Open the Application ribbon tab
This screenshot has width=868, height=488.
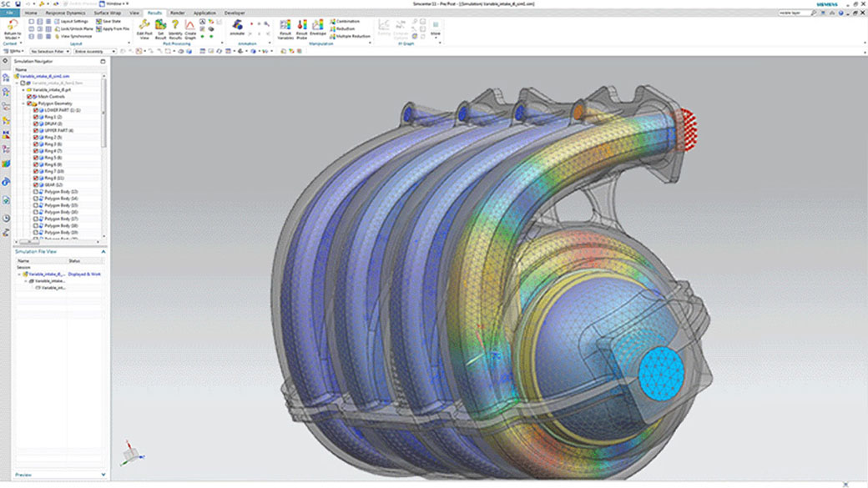pyautogui.click(x=204, y=13)
